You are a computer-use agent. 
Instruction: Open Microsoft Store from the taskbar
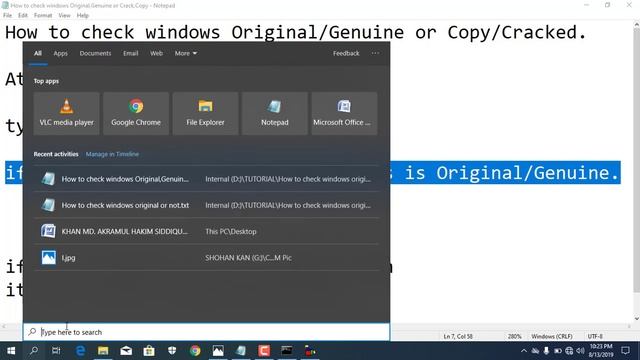149,351
